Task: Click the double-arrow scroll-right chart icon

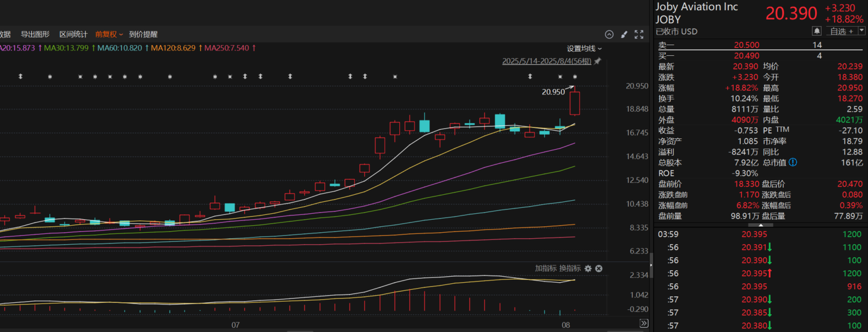Action: pyautogui.click(x=643, y=324)
